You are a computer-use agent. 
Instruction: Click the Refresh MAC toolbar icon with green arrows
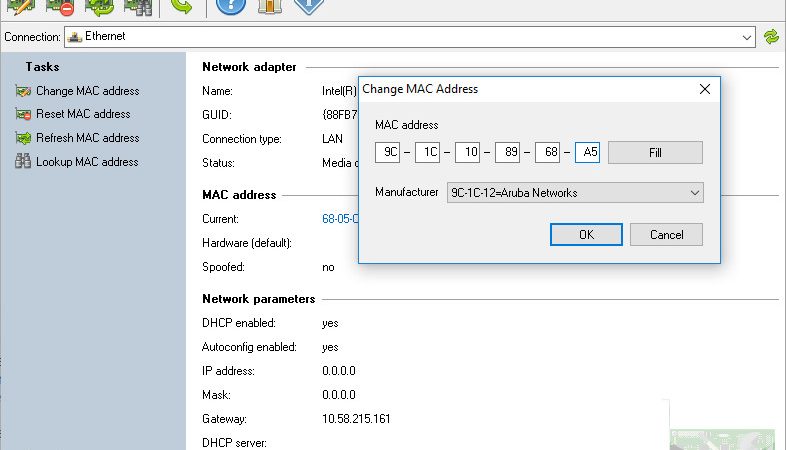tap(99, 7)
